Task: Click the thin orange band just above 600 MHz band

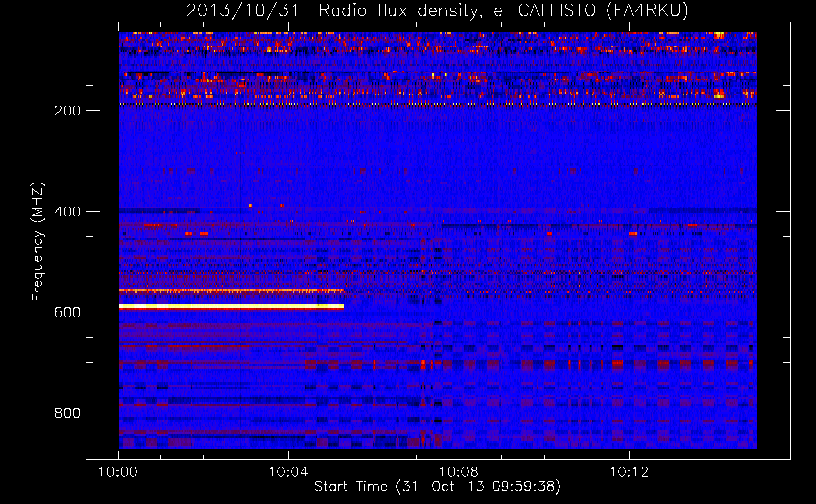Action: [x=231, y=290]
